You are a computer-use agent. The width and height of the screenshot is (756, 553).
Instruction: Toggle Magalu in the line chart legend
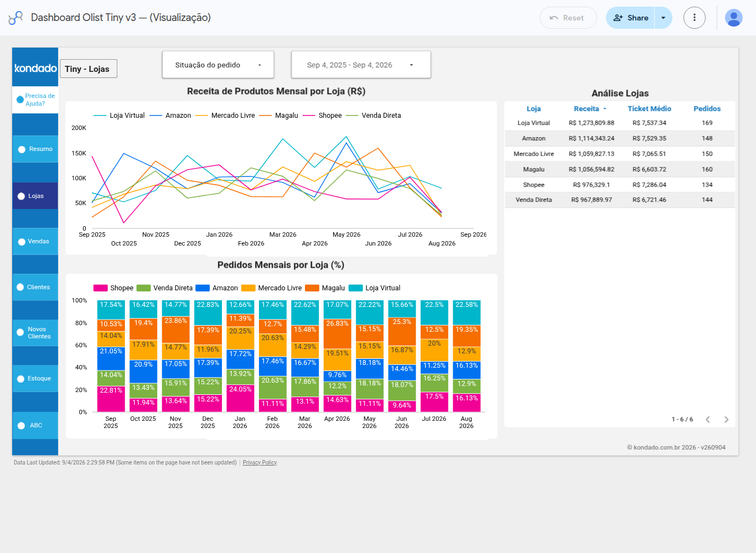(x=278, y=116)
